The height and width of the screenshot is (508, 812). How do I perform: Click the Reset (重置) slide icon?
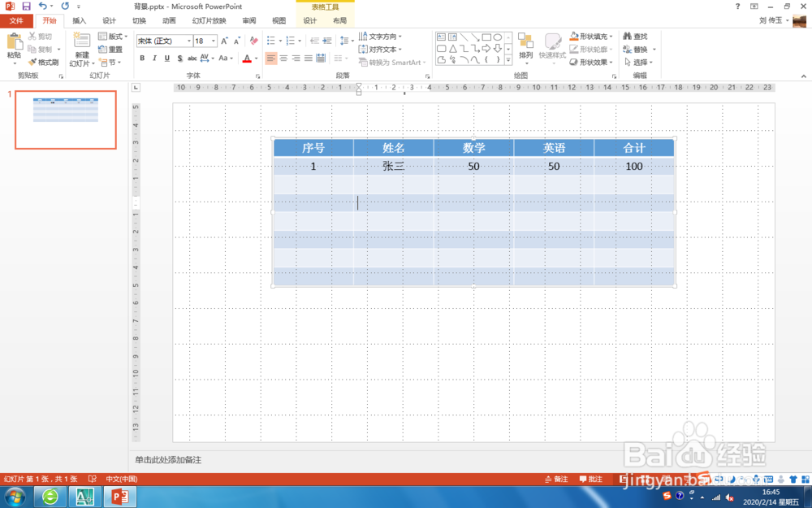(x=110, y=50)
